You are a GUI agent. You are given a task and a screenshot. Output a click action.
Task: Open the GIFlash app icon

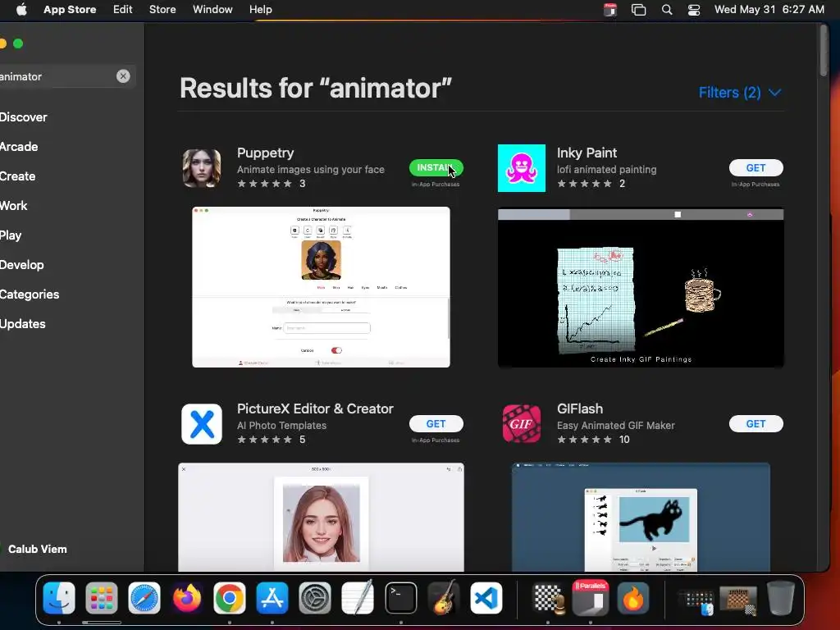[521, 424]
